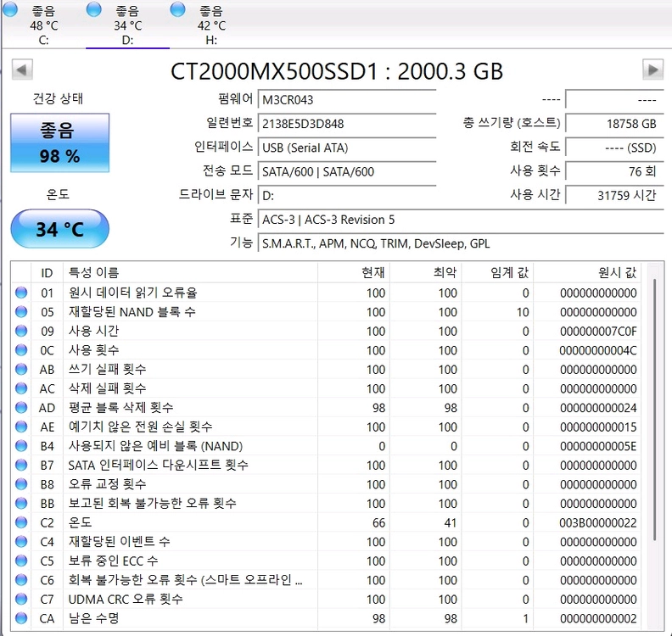Select the row 사용되지 않은 예비 블록 (NAND)

click(326, 446)
